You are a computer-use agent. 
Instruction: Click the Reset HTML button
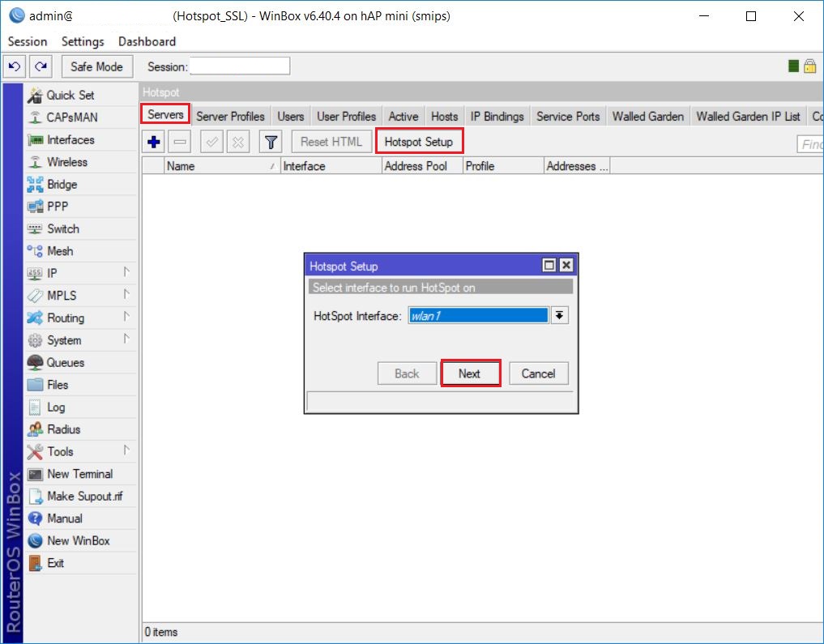(331, 142)
